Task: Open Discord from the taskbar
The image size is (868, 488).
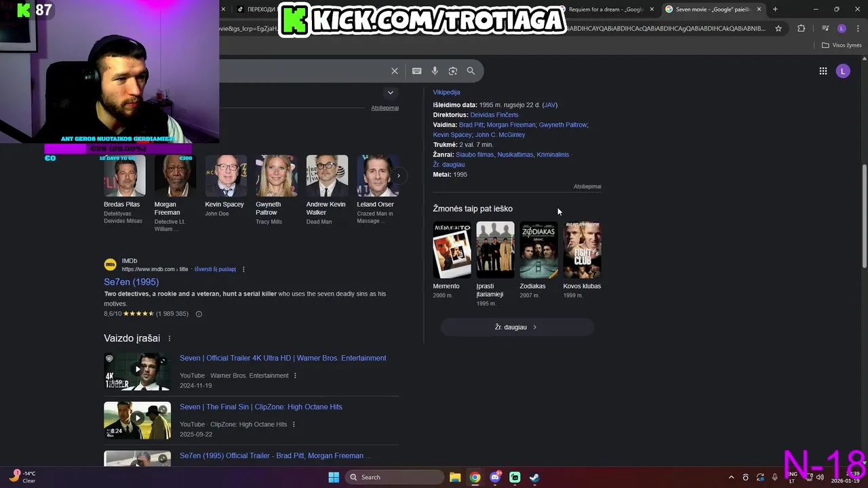Action: click(495, 477)
